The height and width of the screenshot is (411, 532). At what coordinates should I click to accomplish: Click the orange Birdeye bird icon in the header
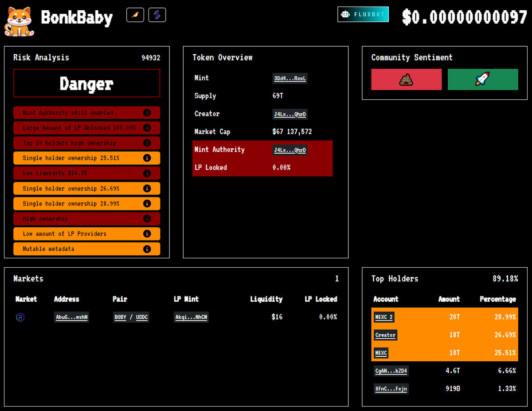[135, 14]
